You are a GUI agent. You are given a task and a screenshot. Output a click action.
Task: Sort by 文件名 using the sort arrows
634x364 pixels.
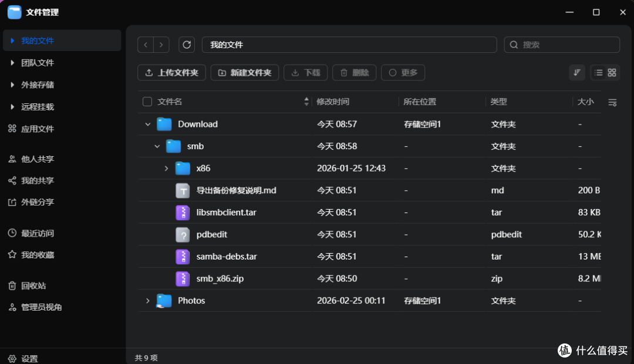[x=306, y=102]
